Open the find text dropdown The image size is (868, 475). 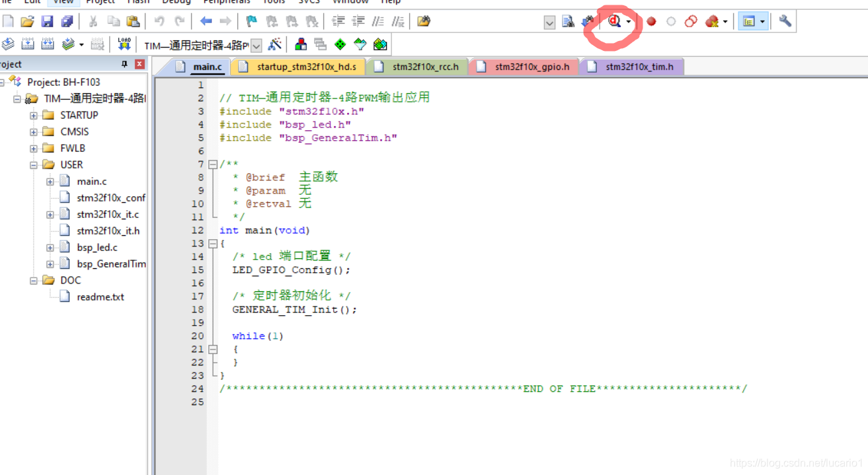pos(549,22)
